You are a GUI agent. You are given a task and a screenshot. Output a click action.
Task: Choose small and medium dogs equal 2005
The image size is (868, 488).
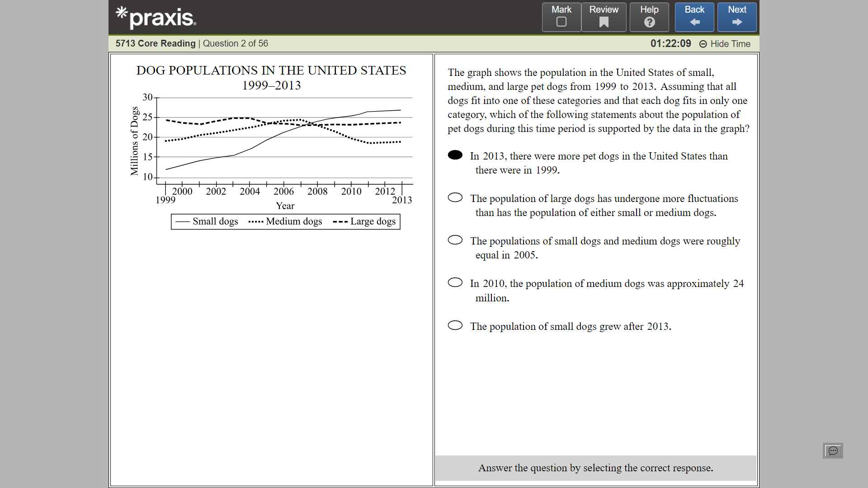(x=455, y=240)
